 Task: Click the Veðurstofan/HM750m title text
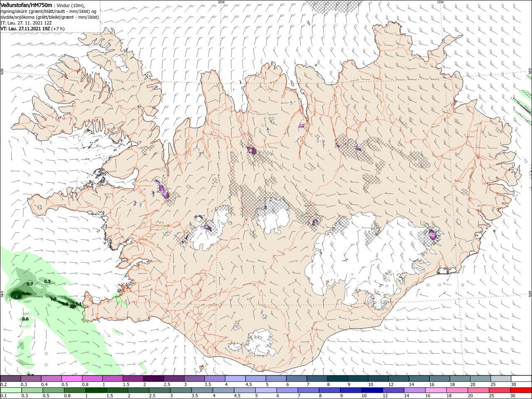[26, 5]
